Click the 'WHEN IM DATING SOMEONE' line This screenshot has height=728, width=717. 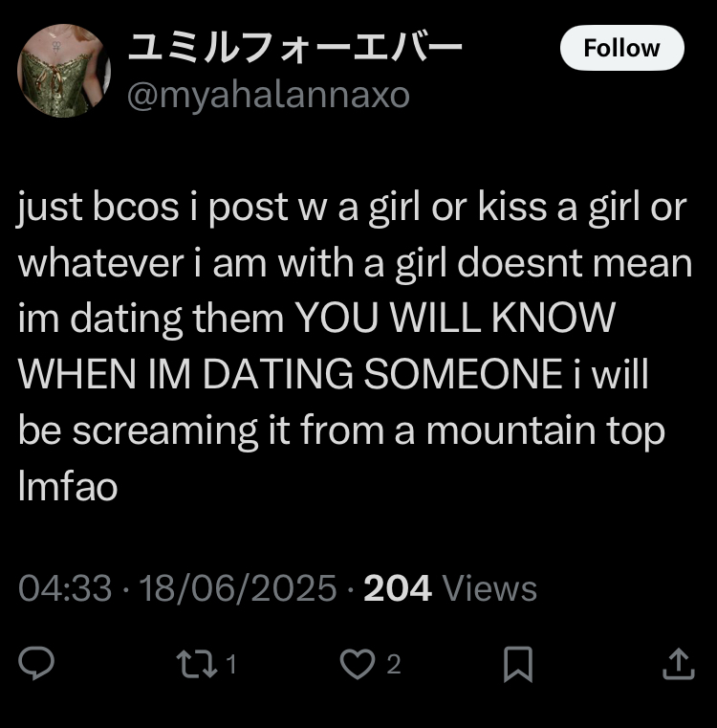click(x=290, y=374)
